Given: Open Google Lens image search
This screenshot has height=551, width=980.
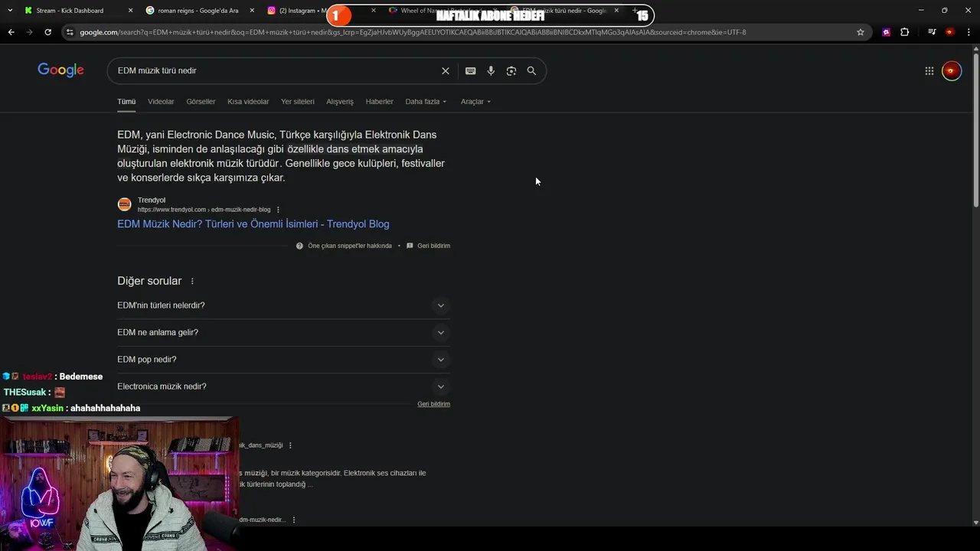Looking at the screenshot, I should pos(511,70).
